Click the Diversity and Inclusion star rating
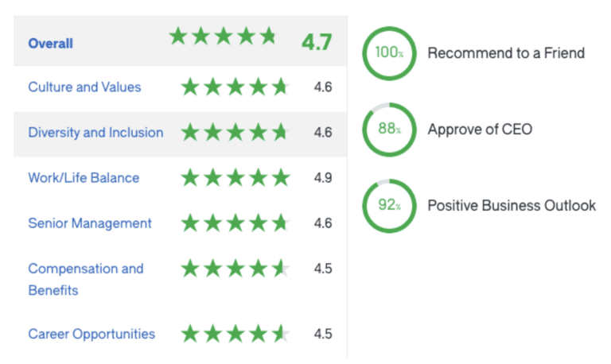 (235, 132)
